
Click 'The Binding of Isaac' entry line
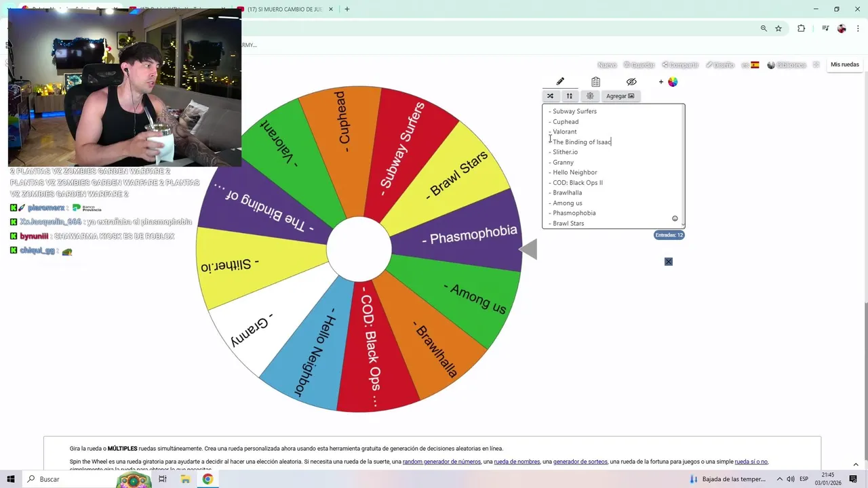pyautogui.click(x=582, y=142)
